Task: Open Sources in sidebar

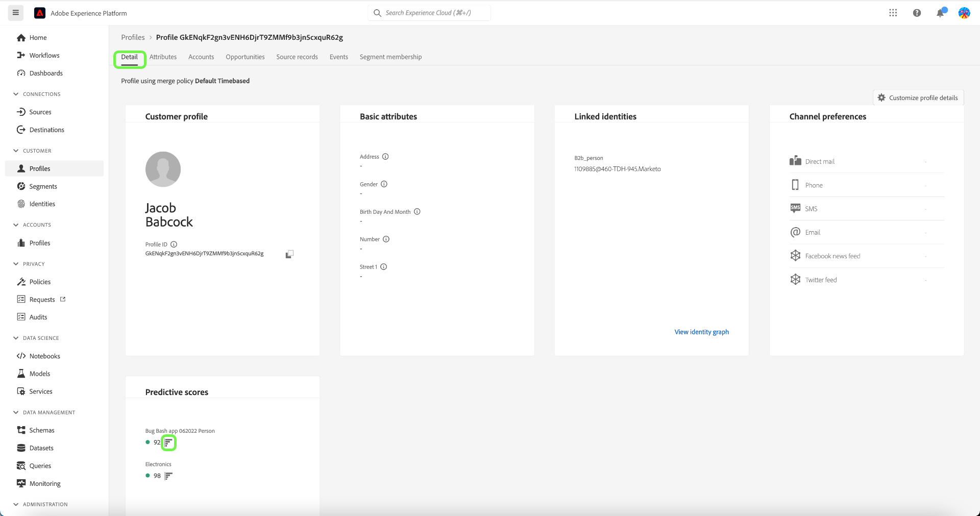Action: (x=54, y=112)
